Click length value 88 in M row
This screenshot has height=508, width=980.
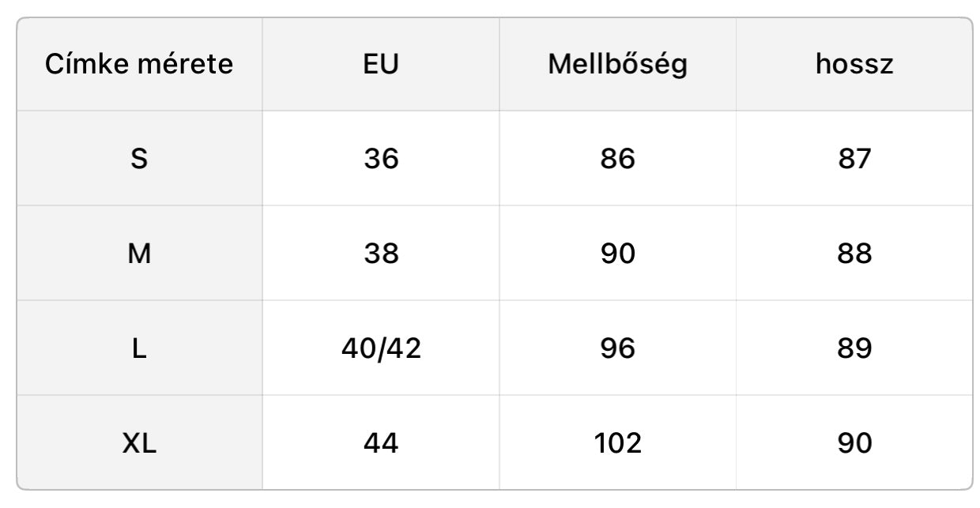854,254
